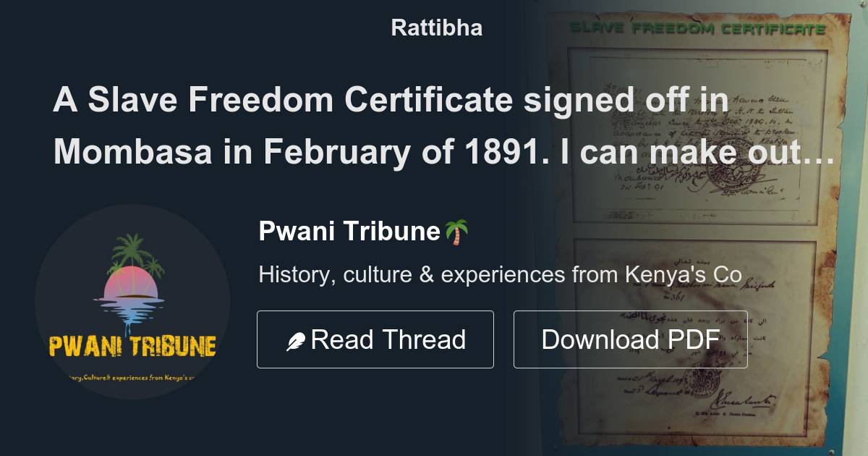The height and width of the screenshot is (456, 868).
Task: Click the author name Pwani Tribune
Action: coord(351,231)
